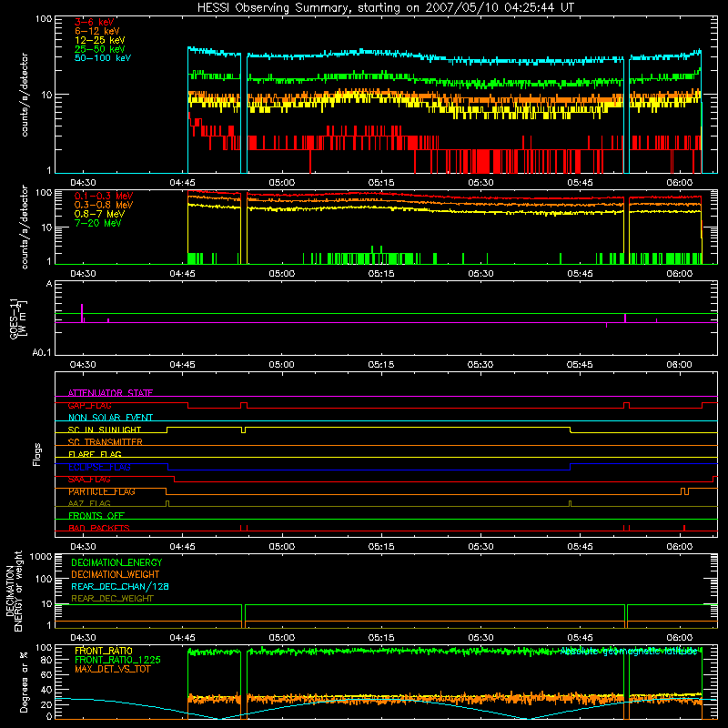Screen dimensions: 728x728
Task: Click the 0.3-0.8 MeV legend entry
Action: (x=103, y=205)
